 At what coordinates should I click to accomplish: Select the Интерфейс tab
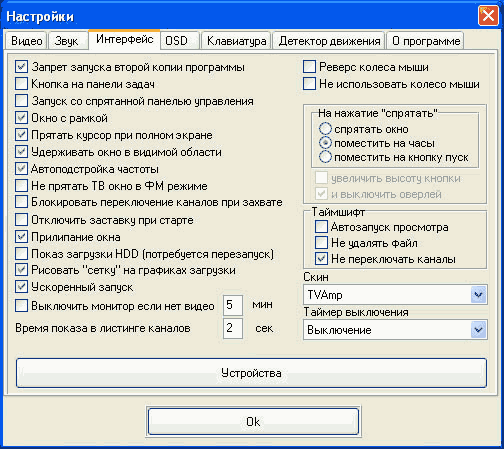(124, 40)
